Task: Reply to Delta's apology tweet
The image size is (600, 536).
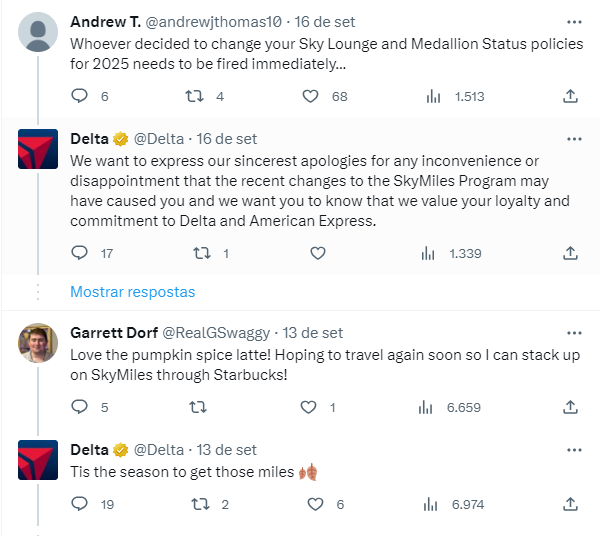Action: click(x=81, y=254)
